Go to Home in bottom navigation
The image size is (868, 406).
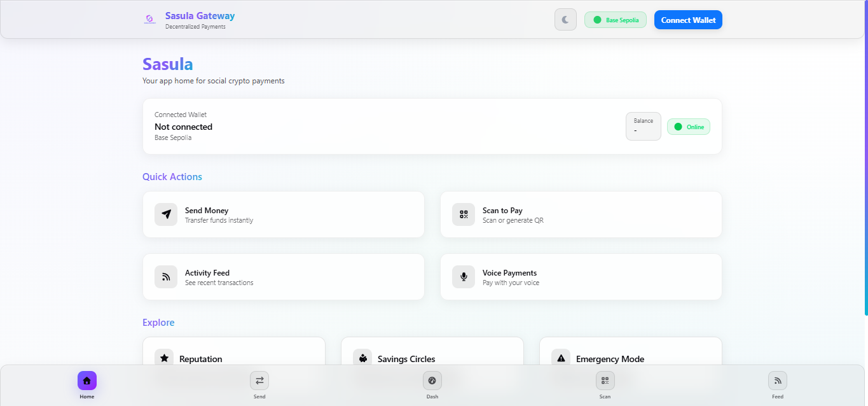[x=87, y=385]
